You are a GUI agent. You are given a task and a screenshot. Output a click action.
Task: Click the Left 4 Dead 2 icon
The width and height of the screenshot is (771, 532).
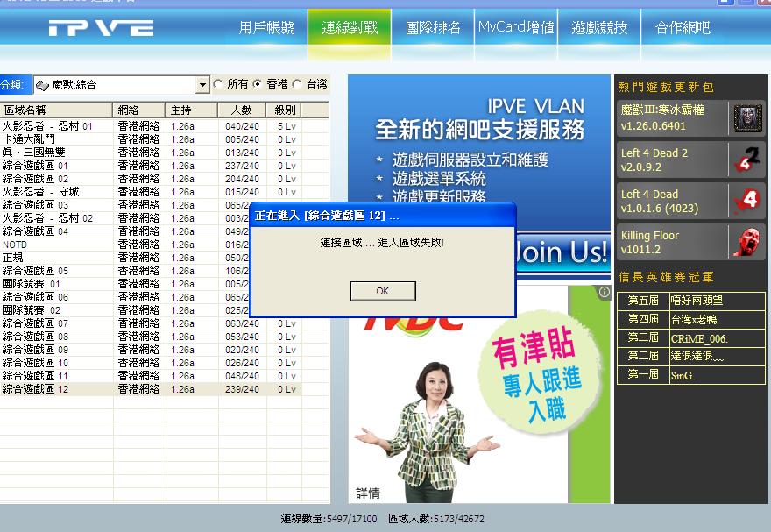click(x=747, y=160)
